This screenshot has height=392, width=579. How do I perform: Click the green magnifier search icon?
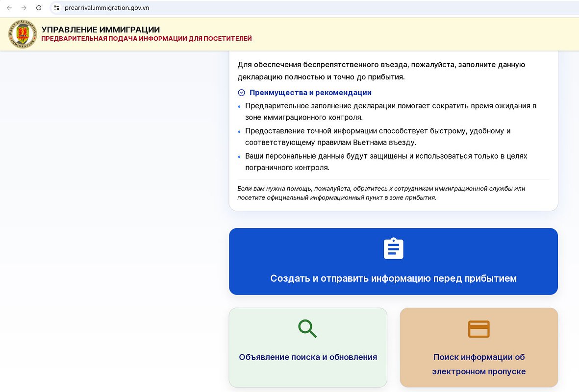(x=307, y=328)
